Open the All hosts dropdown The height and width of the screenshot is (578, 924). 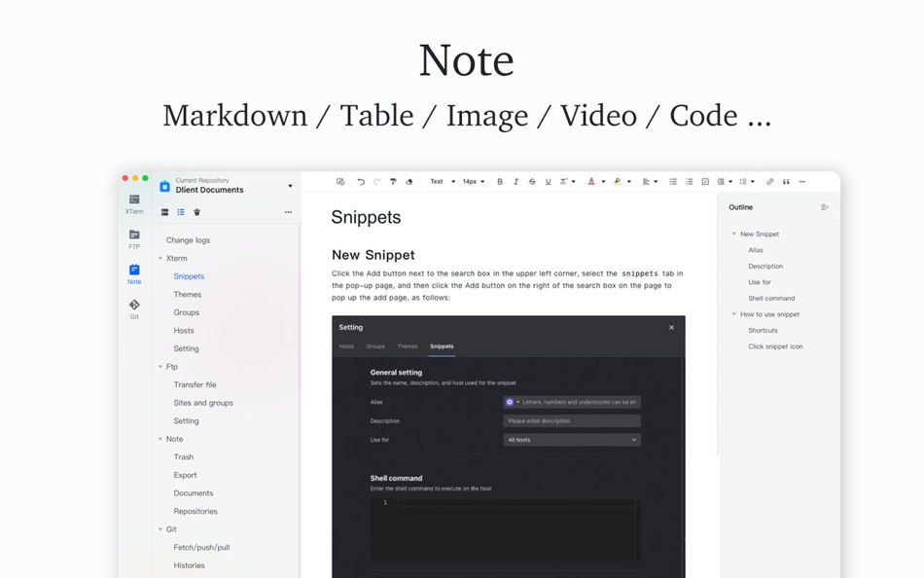coord(572,440)
